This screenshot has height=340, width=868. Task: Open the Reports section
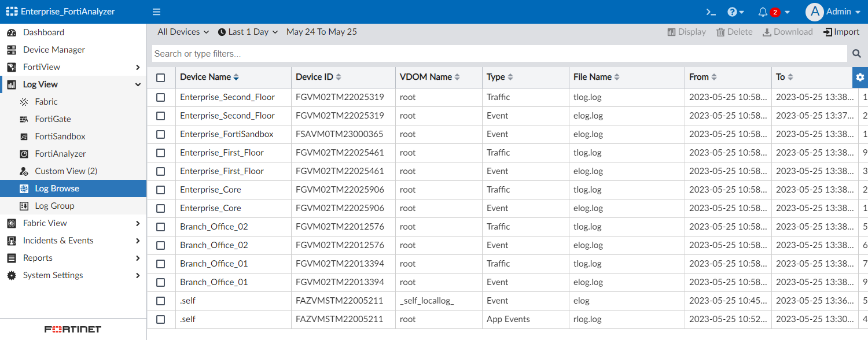point(37,257)
